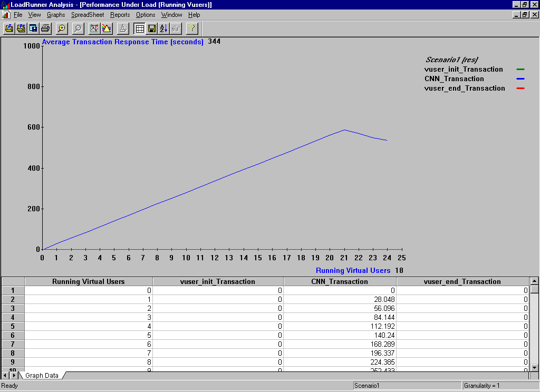Click the Save floppy disk icon
The height and width of the screenshot is (392, 540).
coord(151,28)
